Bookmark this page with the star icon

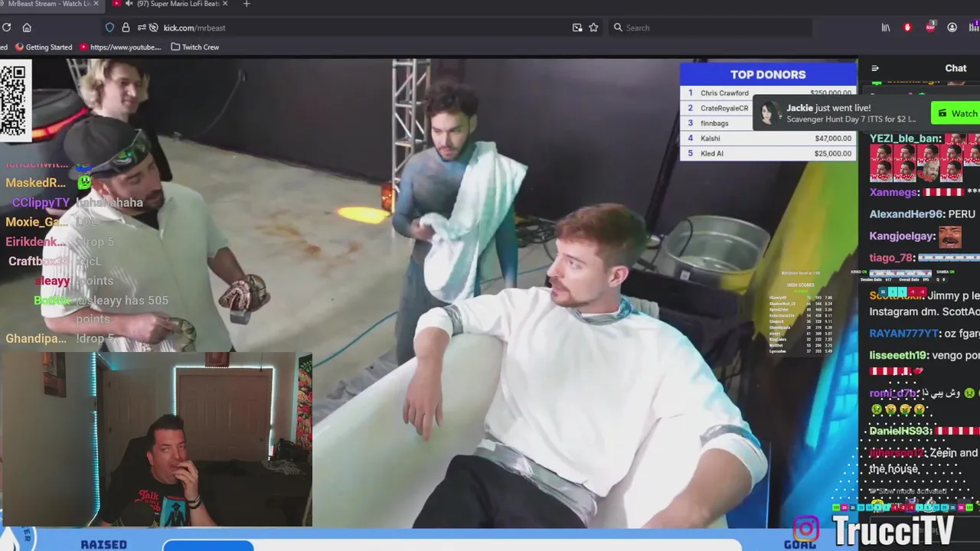point(593,28)
